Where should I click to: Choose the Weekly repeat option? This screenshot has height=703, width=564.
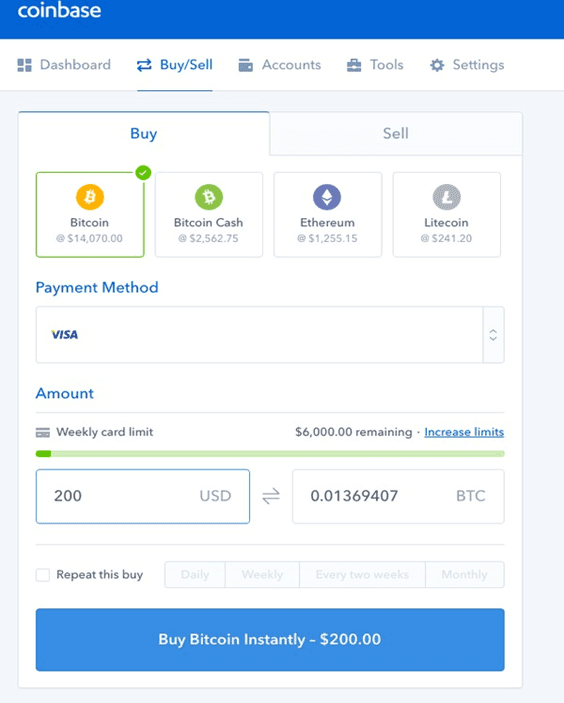(262, 575)
